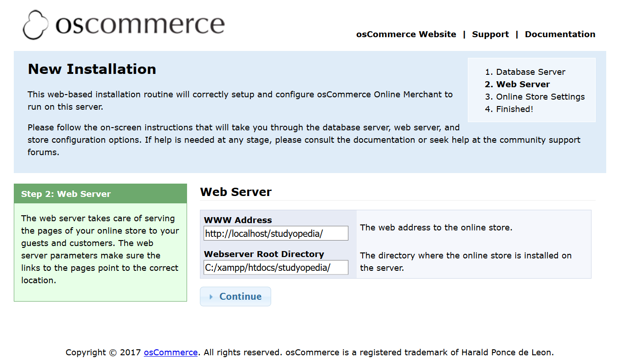
Task: Select step 1 Database Server
Action: pyautogui.click(x=530, y=72)
